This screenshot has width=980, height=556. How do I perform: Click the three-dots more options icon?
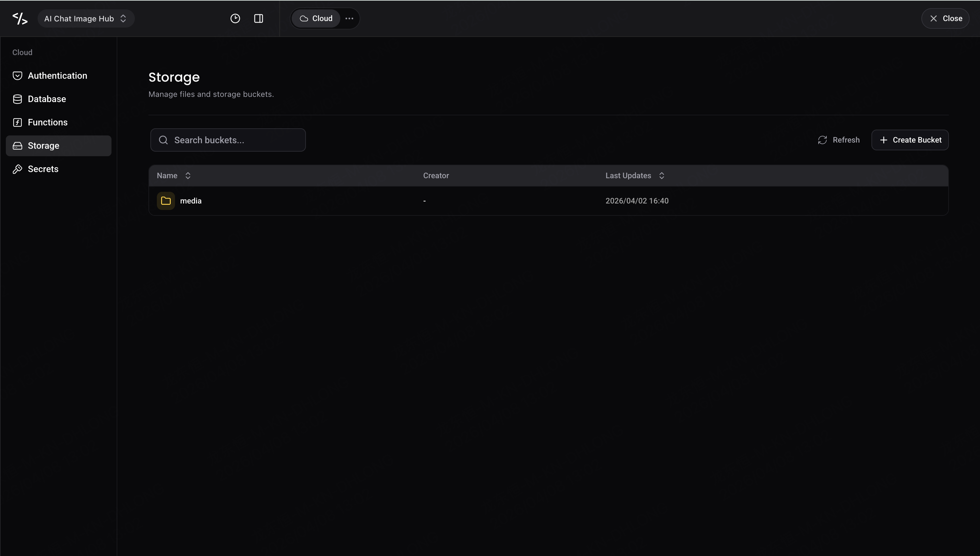pos(349,18)
